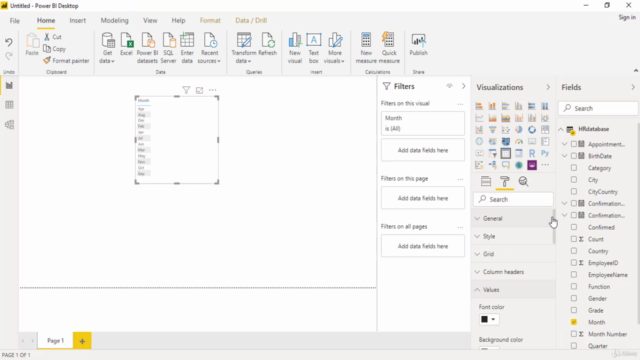Select the slicer visual
The image size is (640, 360).
(492, 153)
